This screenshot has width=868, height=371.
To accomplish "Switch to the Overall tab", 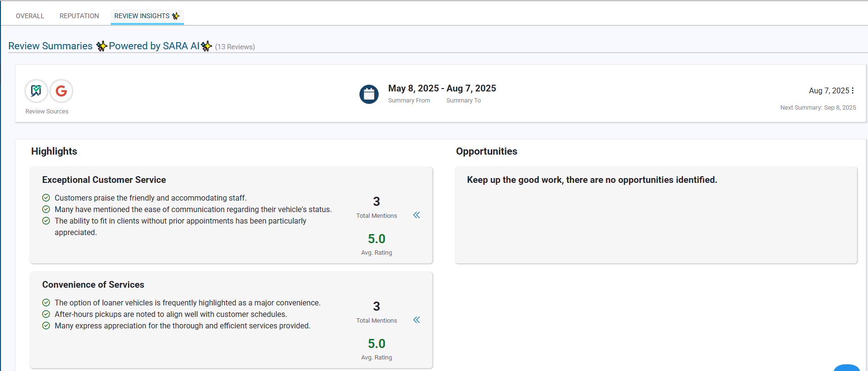I will point(30,16).
